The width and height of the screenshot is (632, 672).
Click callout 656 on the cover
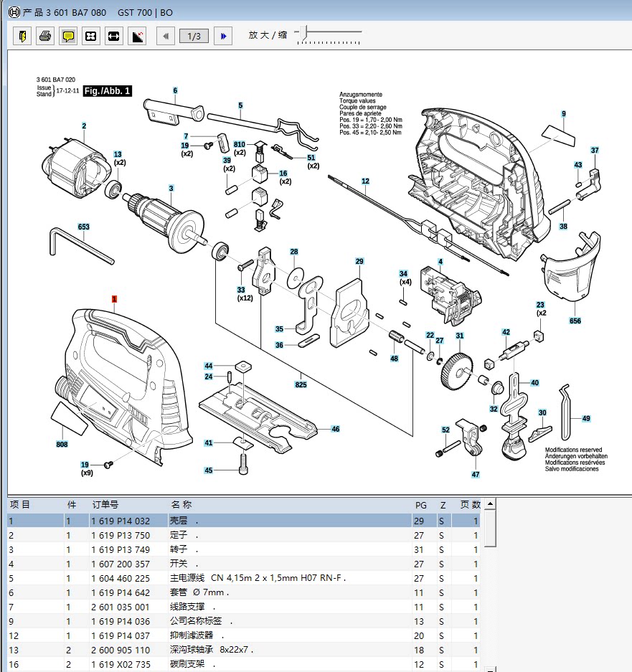575,321
